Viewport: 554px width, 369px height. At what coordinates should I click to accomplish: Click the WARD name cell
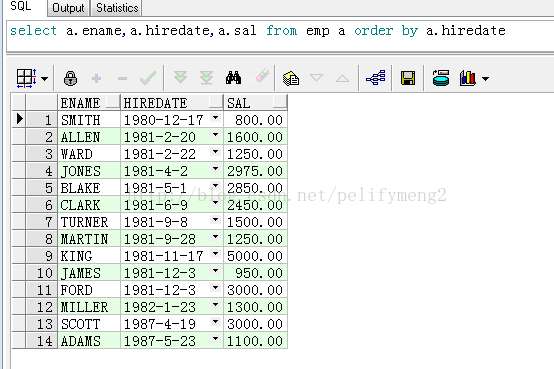tap(89, 154)
